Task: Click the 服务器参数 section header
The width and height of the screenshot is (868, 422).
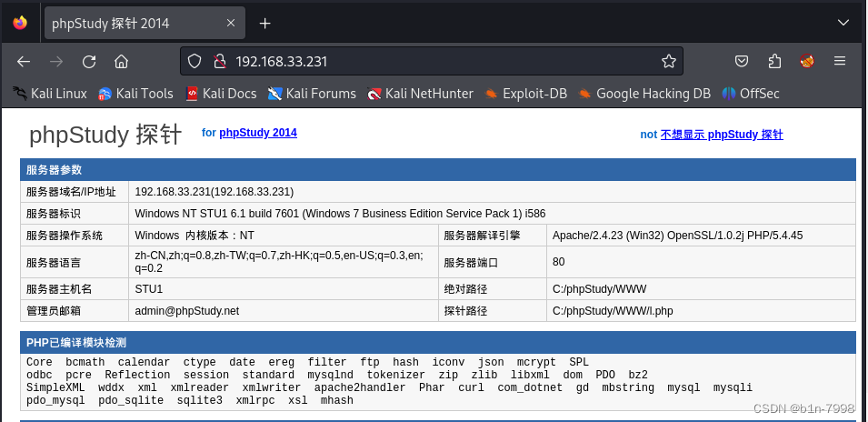Action: click(438, 170)
